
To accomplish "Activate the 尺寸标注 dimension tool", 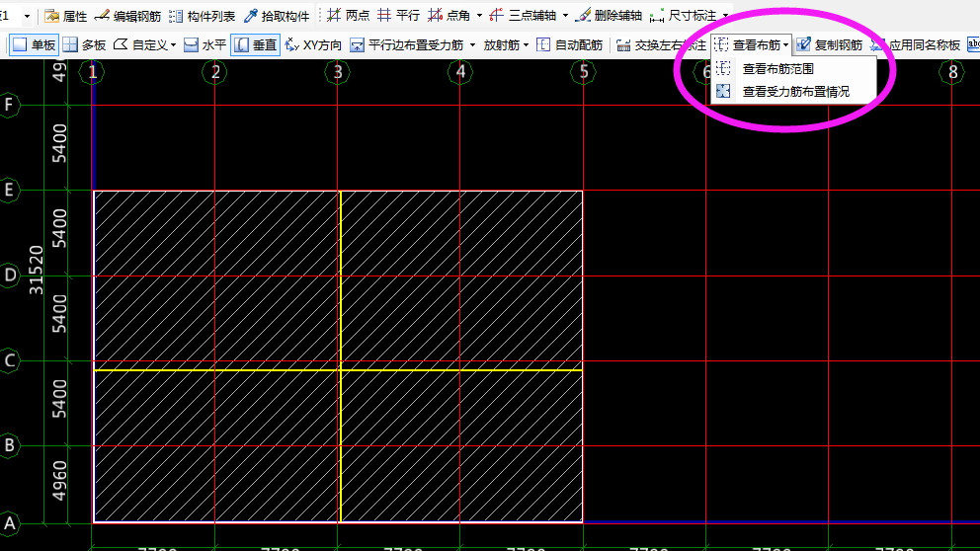I will pos(683,16).
